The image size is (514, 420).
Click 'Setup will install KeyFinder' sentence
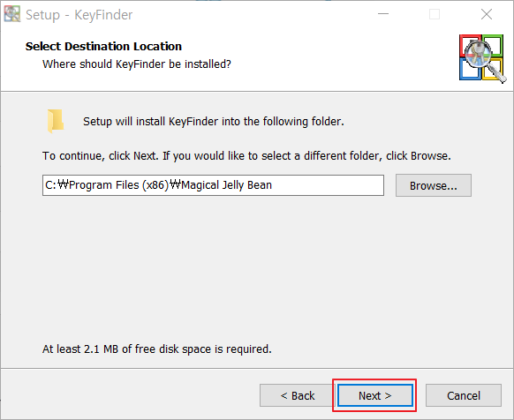click(214, 122)
